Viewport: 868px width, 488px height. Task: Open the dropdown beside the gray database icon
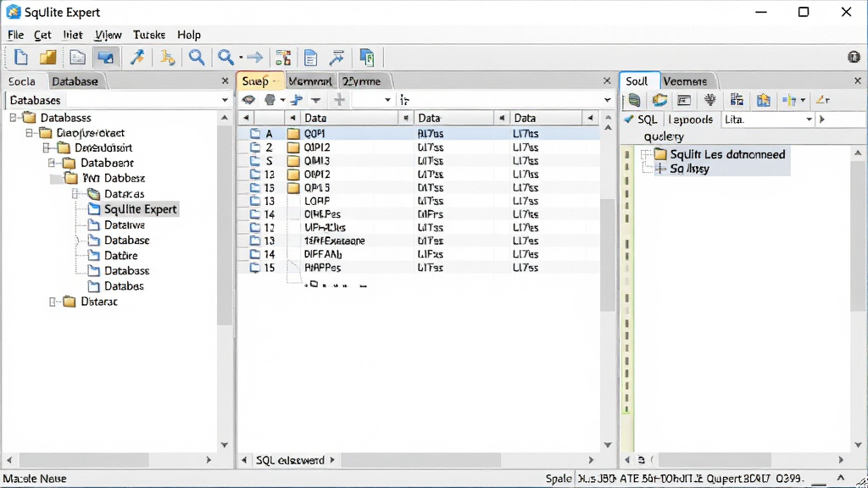[283, 100]
